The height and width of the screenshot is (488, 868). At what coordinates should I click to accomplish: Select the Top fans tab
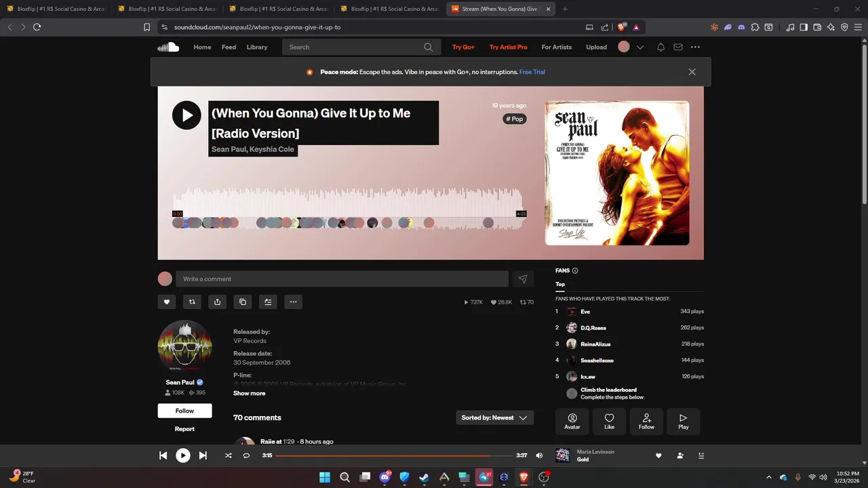pyautogui.click(x=560, y=284)
